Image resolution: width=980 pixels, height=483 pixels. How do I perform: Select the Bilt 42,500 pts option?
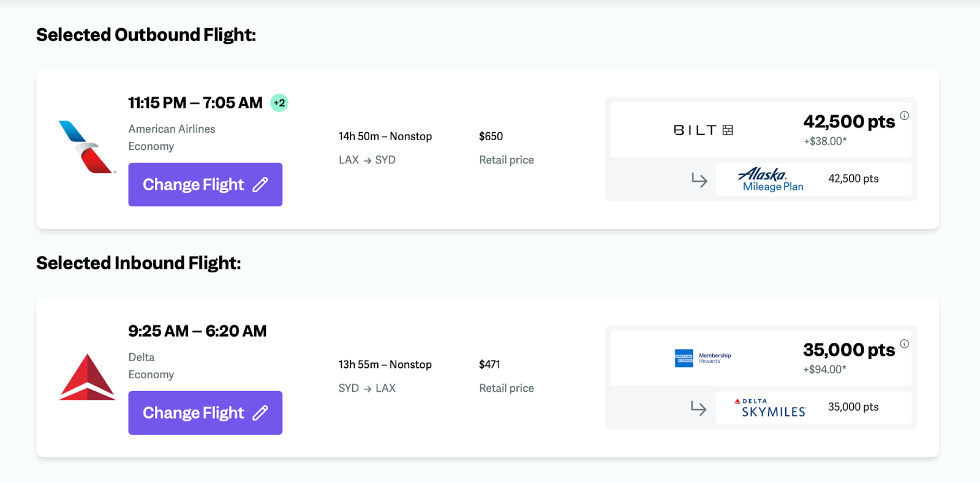pyautogui.click(x=849, y=122)
